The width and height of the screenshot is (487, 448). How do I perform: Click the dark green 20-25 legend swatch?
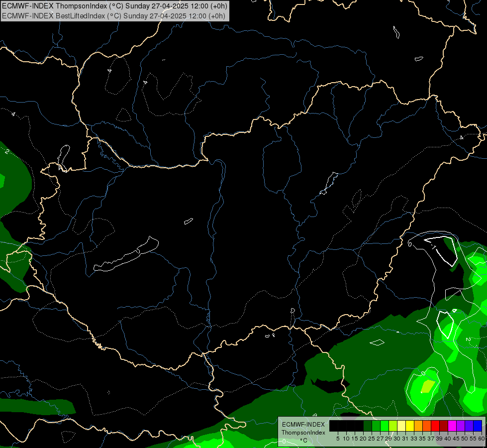(x=368, y=426)
